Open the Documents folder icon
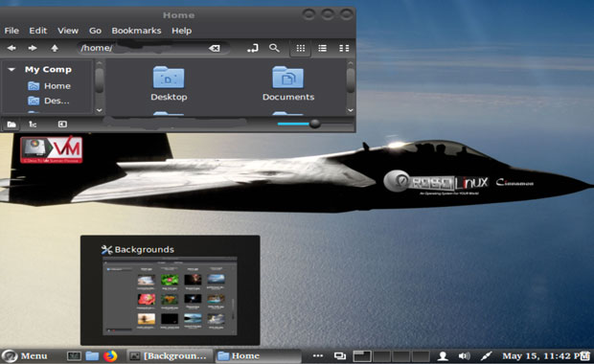 point(288,78)
